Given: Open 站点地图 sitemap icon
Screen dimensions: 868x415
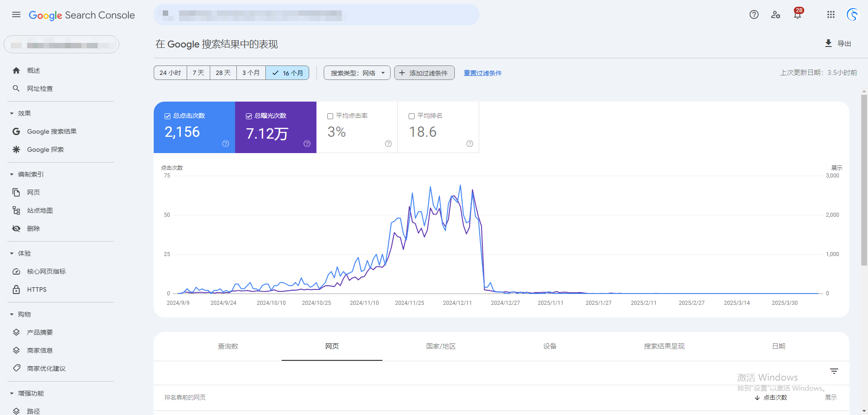Looking at the screenshot, I should point(16,210).
